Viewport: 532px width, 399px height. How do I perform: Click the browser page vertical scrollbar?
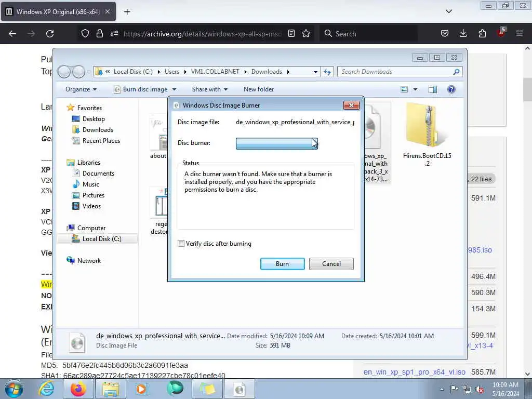(x=527, y=211)
